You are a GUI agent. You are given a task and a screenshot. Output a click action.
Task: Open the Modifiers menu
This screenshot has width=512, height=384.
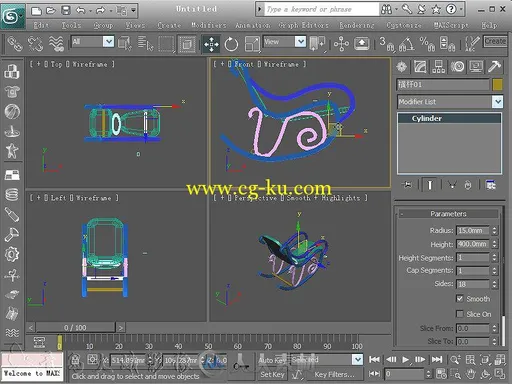[x=209, y=25]
